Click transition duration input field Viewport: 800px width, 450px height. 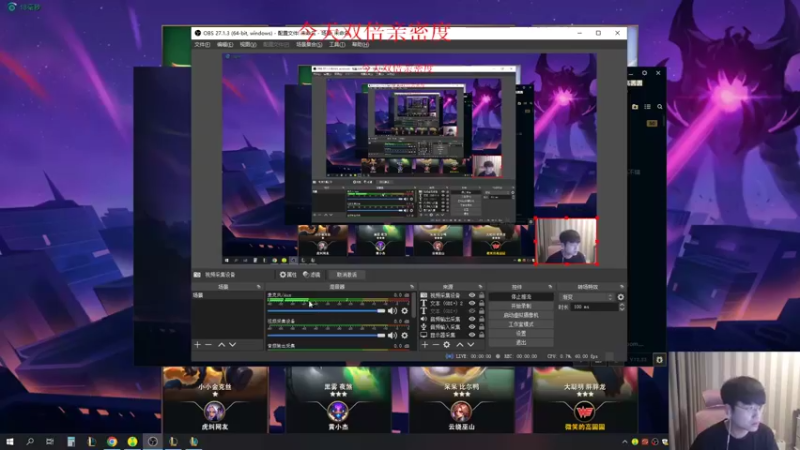[x=592, y=307]
